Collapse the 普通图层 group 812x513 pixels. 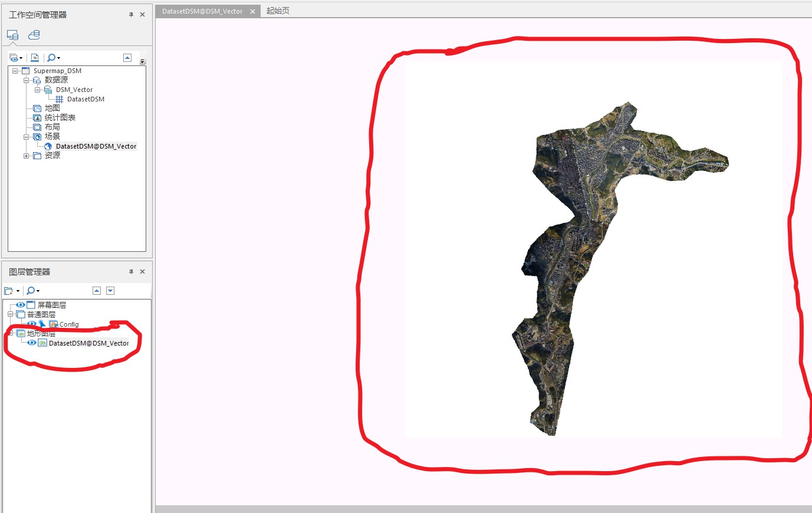tap(10, 314)
